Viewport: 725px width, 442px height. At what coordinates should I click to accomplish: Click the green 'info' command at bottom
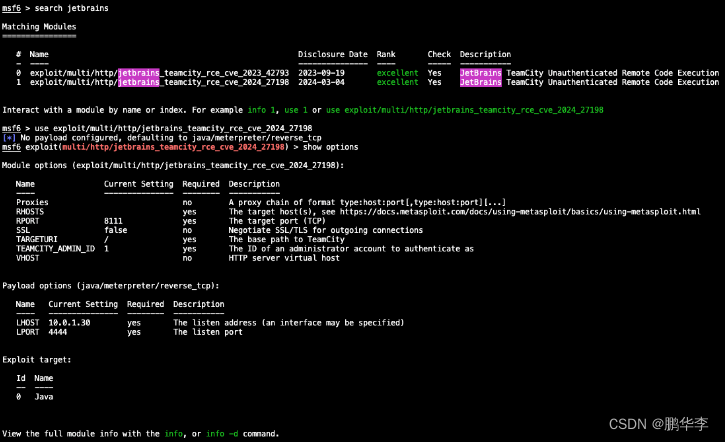click(174, 434)
